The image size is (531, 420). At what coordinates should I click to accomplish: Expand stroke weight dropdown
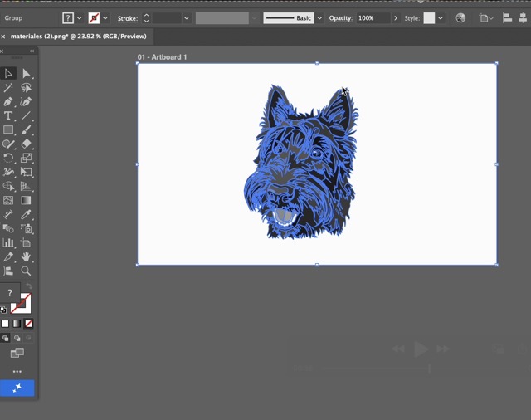coord(186,18)
